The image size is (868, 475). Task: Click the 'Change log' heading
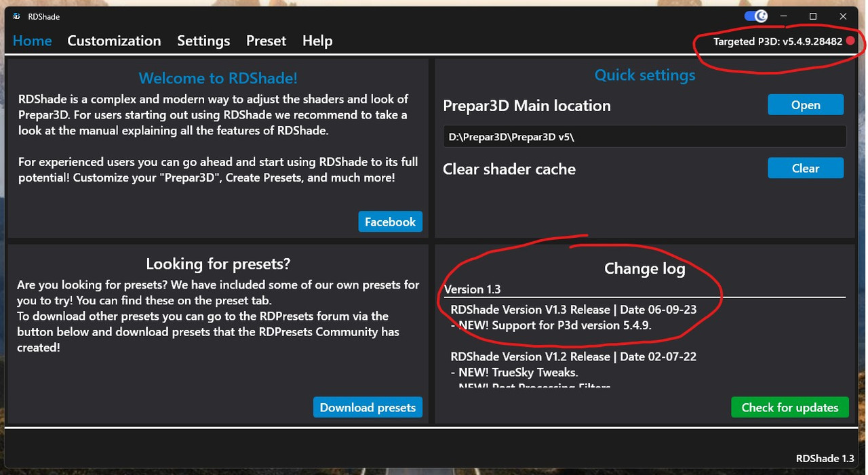point(645,269)
